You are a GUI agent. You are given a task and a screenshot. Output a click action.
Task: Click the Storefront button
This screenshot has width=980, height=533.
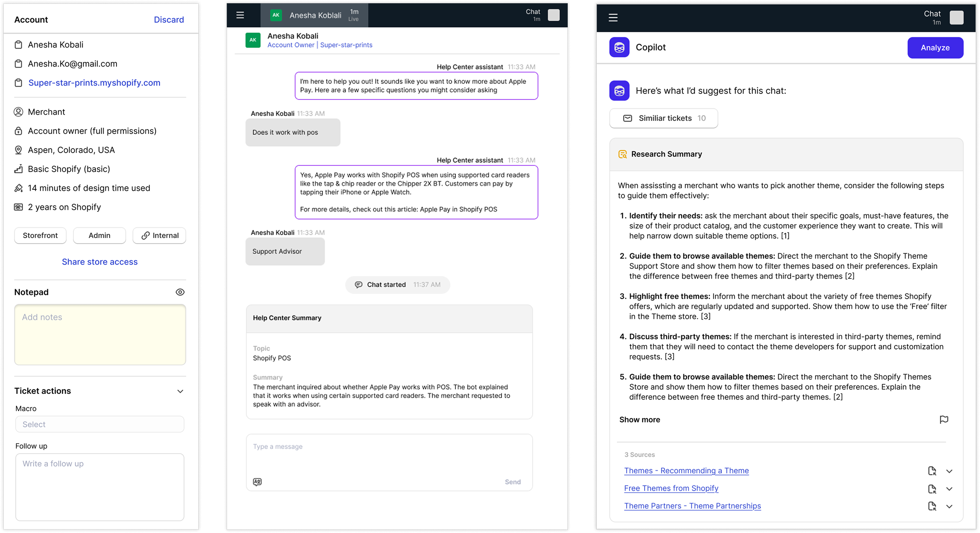40,236
